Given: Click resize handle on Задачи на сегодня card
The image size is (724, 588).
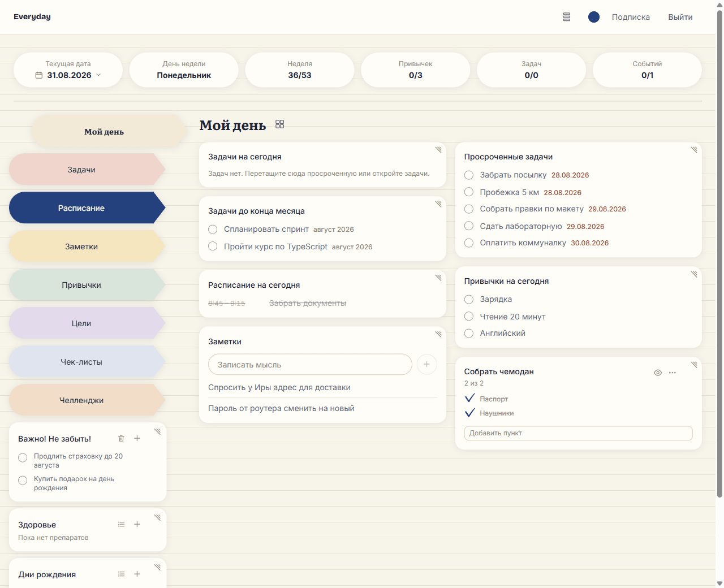Looking at the screenshot, I should tap(438, 150).
